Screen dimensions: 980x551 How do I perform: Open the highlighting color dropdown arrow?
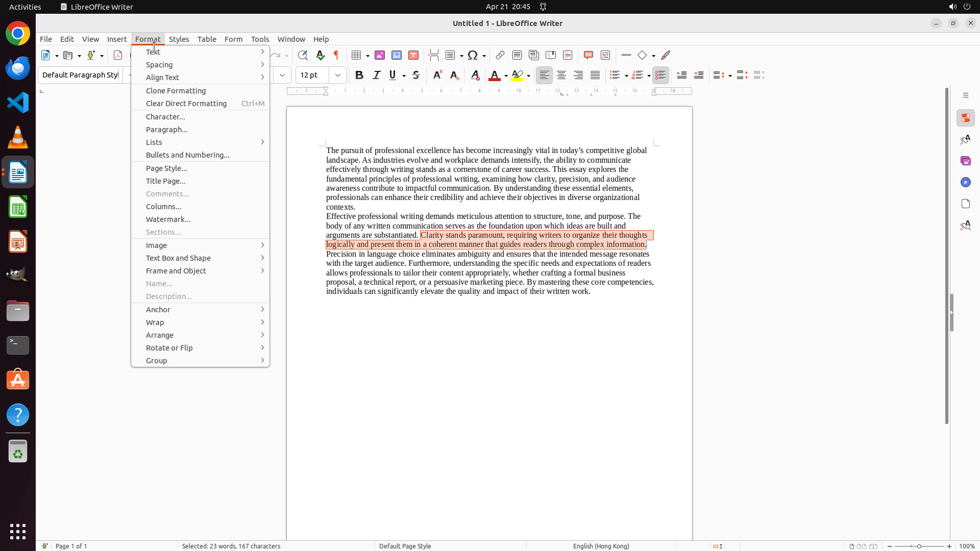529,76
